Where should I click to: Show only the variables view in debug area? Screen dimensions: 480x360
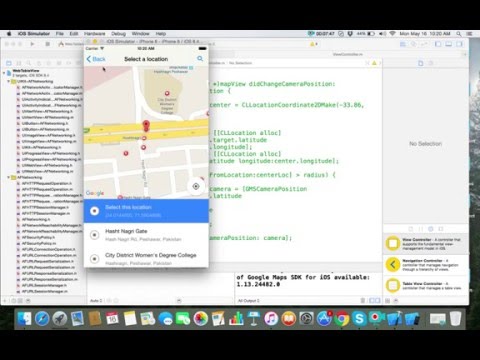(x=372, y=300)
